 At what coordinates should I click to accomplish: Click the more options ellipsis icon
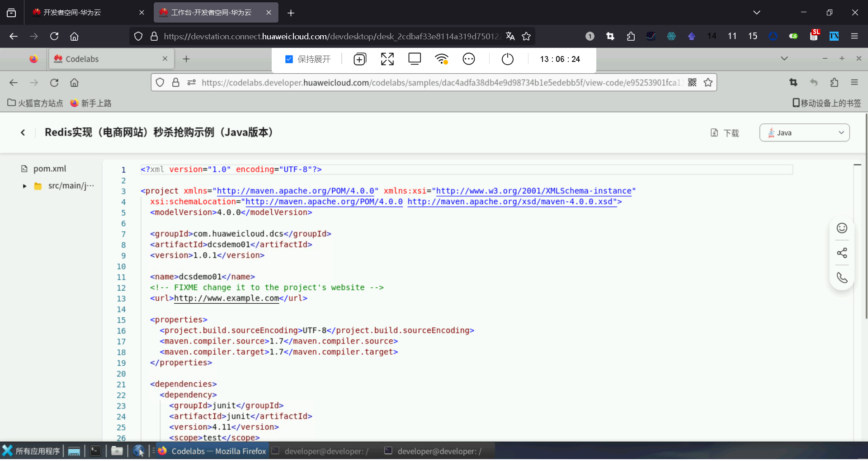(x=468, y=59)
